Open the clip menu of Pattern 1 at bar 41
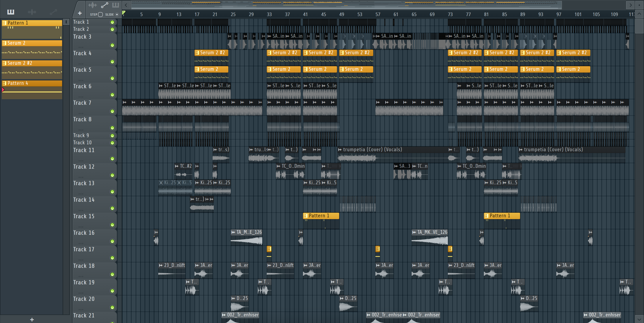Image resolution: width=644 pixels, height=323 pixels. [305, 216]
